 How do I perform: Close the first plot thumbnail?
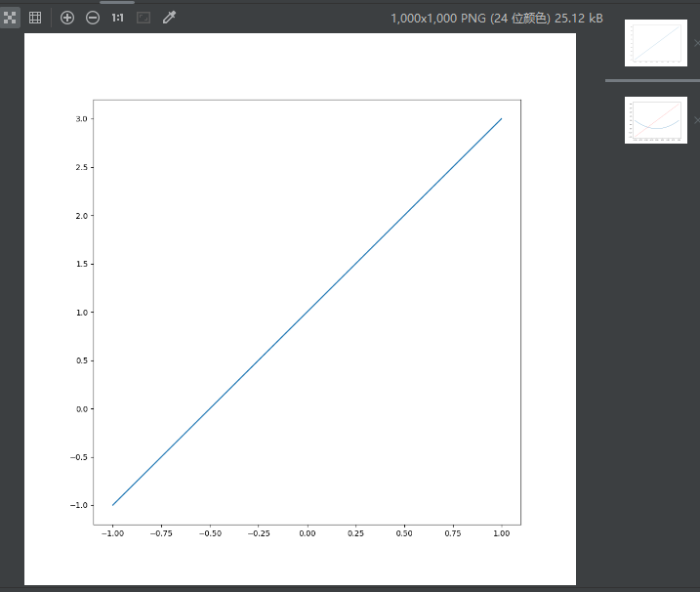[x=697, y=43]
